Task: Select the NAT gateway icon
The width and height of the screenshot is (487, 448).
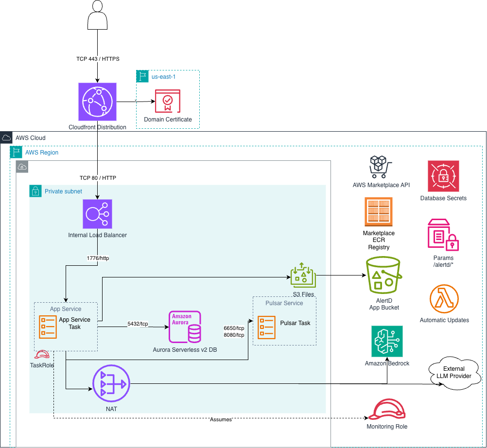Action: pyautogui.click(x=111, y=383)
